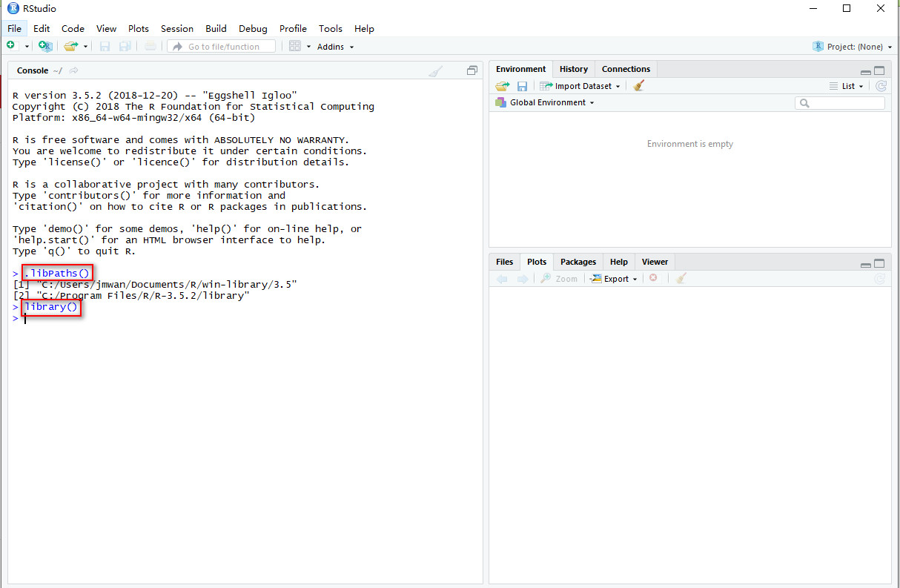Maximize the Environment pane
900x588 pixels.
click(x=879, y=71)
